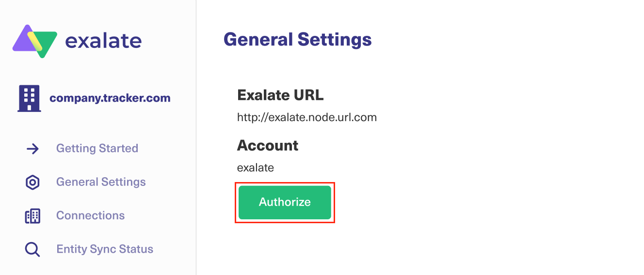Screen dimensions: 644x275
Task: Select the exalate account name value
Action: [255, 168]
